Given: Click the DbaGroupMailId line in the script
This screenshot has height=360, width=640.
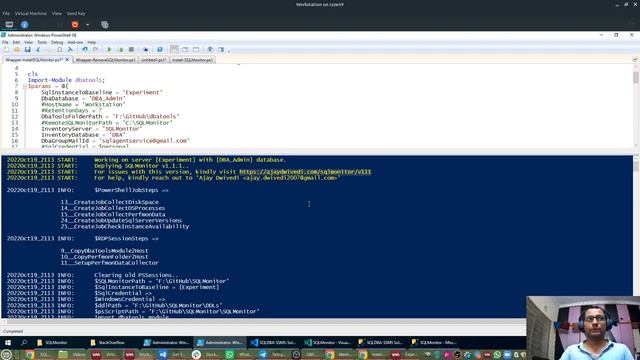Looking at the screenshot, I should tap(115, 141).
